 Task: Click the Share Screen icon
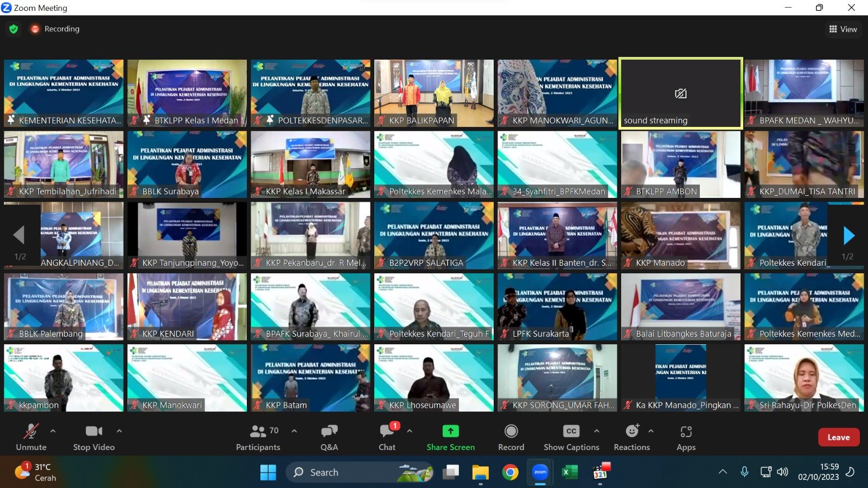pyautogui.click(x=450, y=431)
